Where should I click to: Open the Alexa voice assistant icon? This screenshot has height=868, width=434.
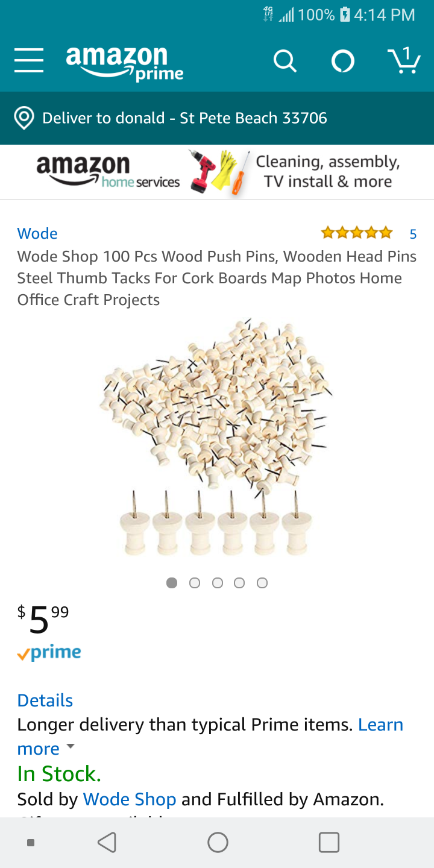point(343,61)
